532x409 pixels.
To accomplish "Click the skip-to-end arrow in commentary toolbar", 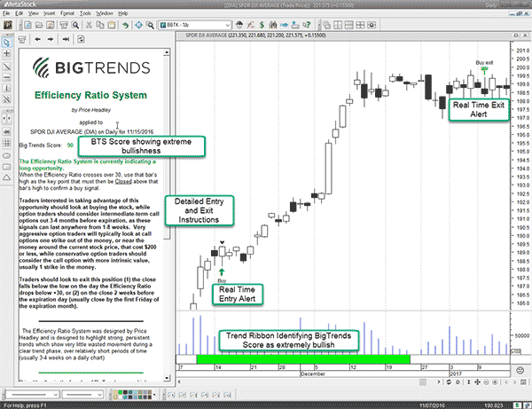I will (x=66, y=39).
